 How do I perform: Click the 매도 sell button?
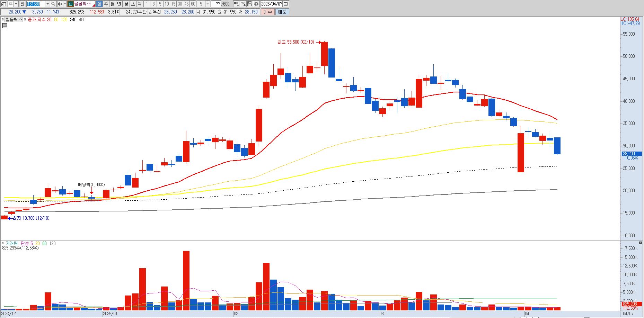coord(282,12)
